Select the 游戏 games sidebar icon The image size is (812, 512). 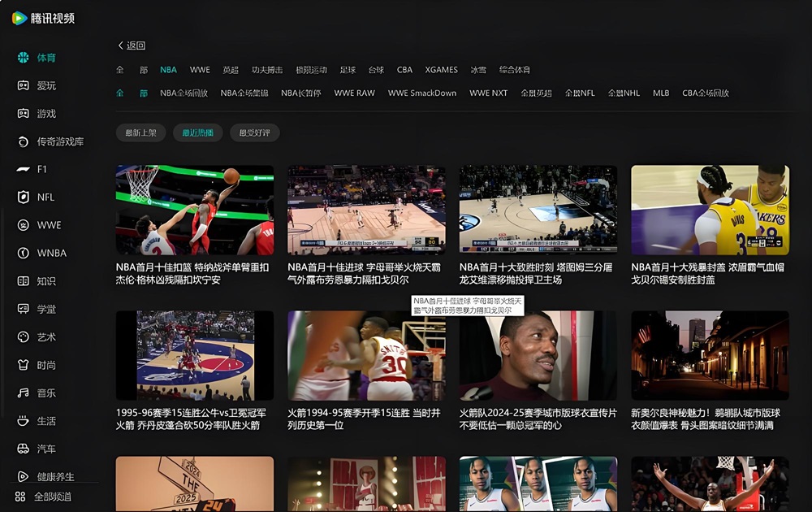tap(24, 114)
